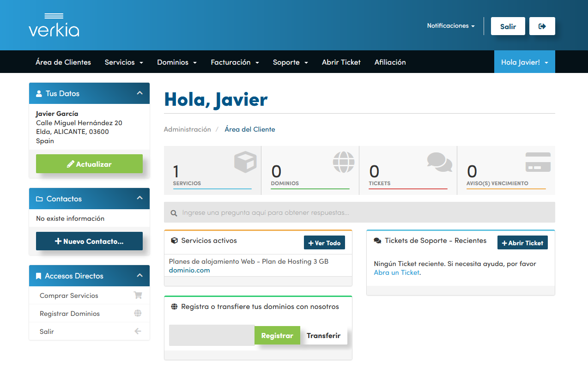This screenshot has width=588, height=381.
Task: Click the tickets speech bubbles icon
Action: pos(439,162)
